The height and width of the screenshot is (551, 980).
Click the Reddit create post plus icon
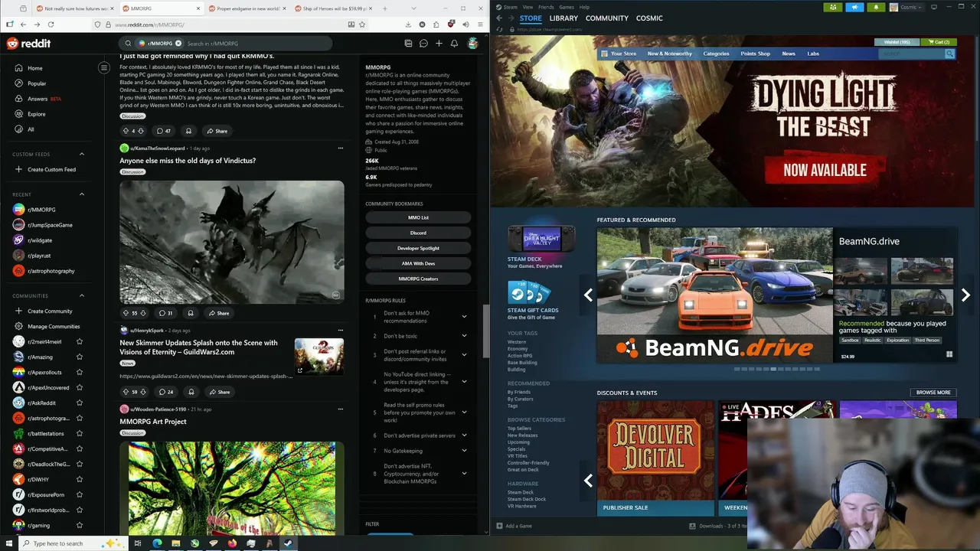[x=439, y=44]
